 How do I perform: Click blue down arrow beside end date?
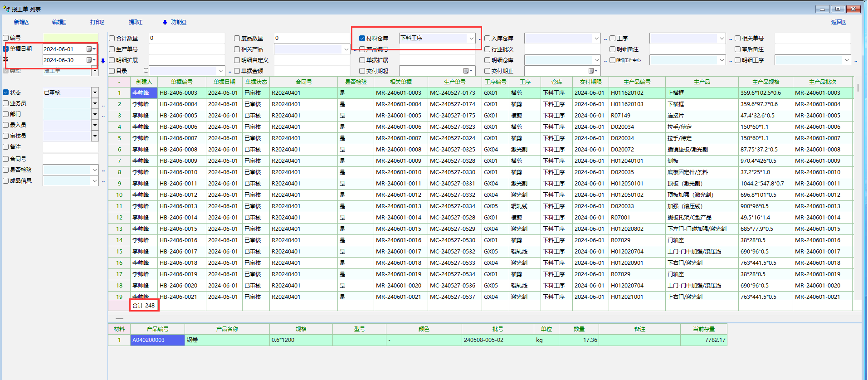(103, 61)
